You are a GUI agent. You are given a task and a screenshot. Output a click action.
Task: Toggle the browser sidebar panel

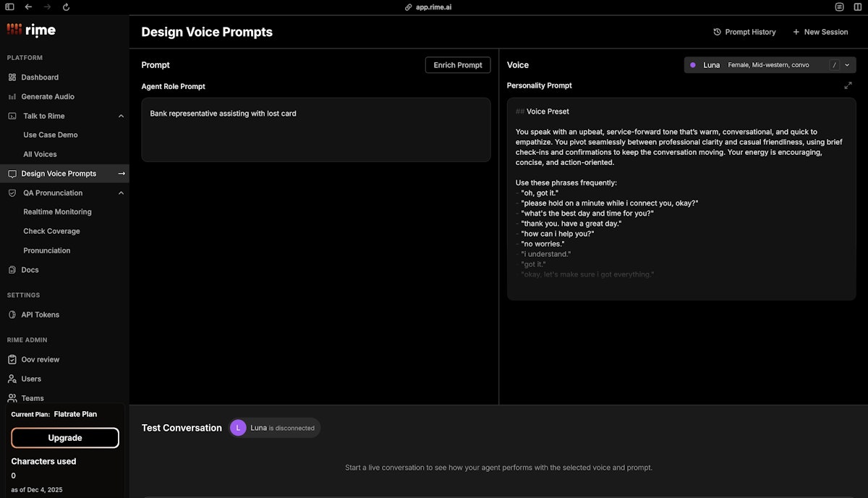pos(9,7)
